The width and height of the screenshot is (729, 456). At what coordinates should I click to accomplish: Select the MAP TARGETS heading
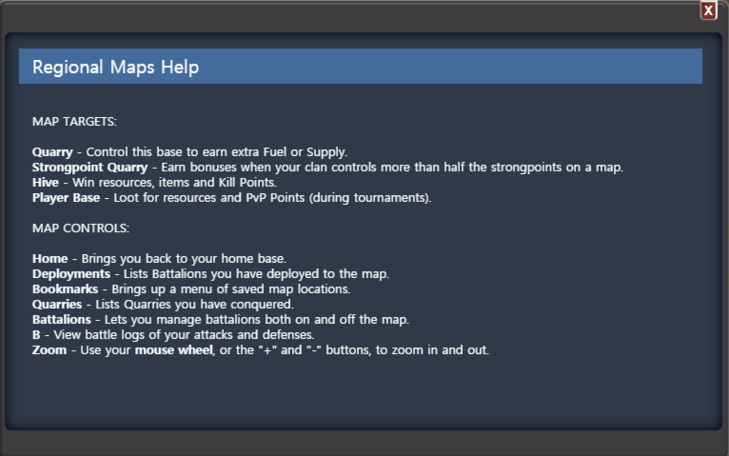click(74, 122)
